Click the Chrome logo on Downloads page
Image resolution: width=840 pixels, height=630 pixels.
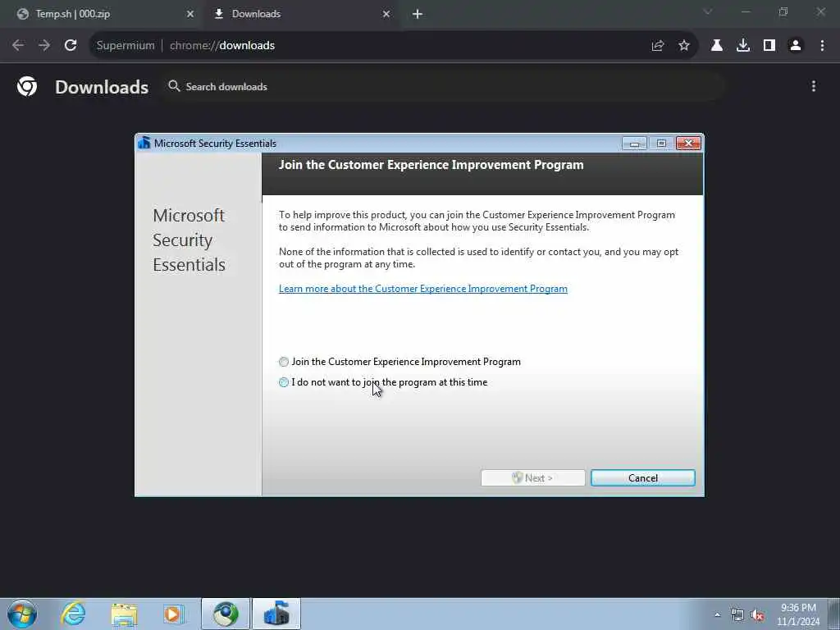27,86
